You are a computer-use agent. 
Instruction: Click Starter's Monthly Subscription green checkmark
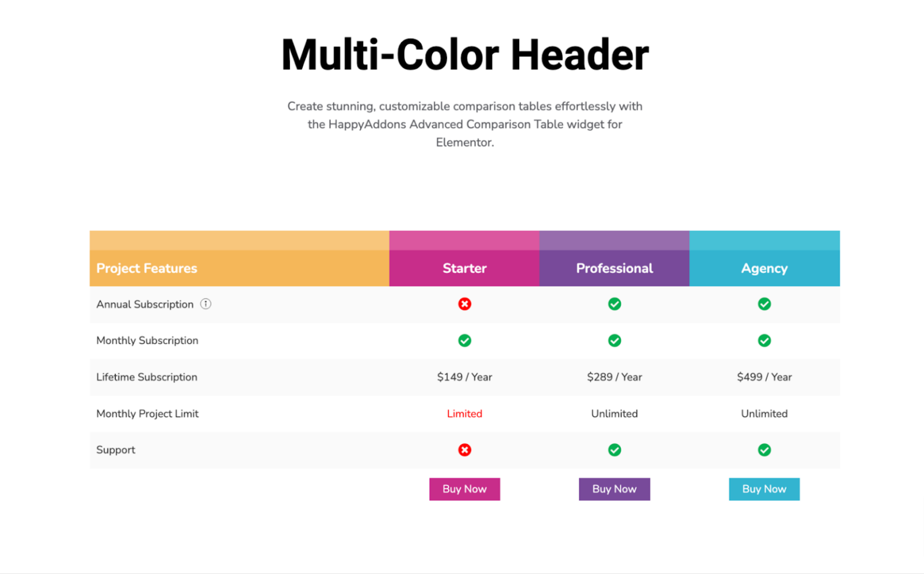pyautogui.click(x=464, y=341)
